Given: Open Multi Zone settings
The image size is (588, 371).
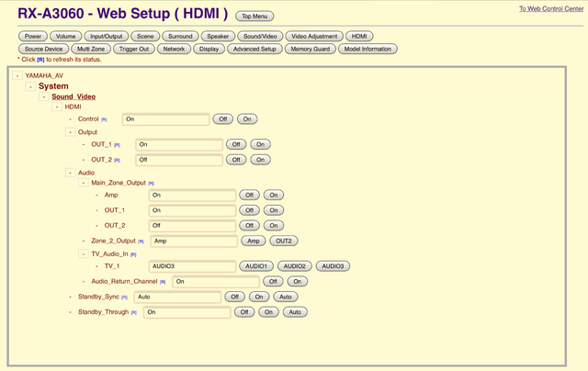Looking at the screenshot, I should (91, 49).
